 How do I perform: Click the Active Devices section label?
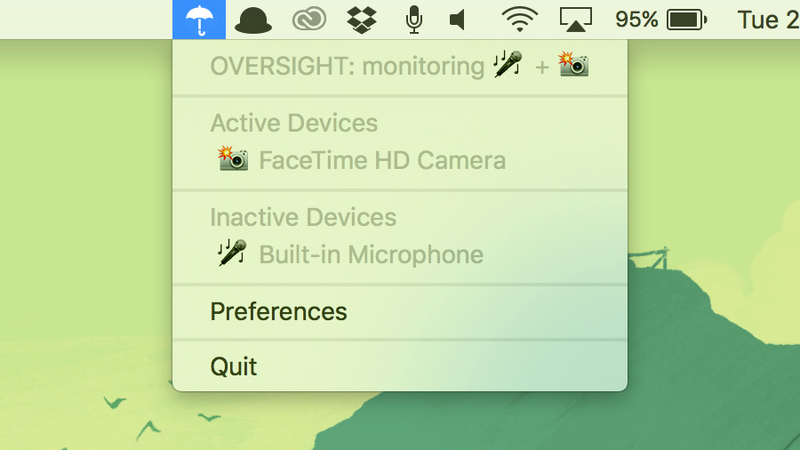tap(294, 123)
